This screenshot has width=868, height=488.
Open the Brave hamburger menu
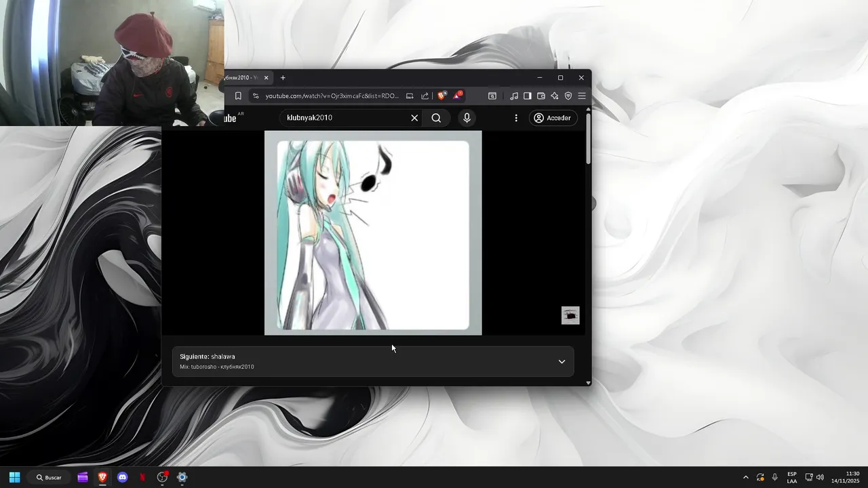click(582, 96)
